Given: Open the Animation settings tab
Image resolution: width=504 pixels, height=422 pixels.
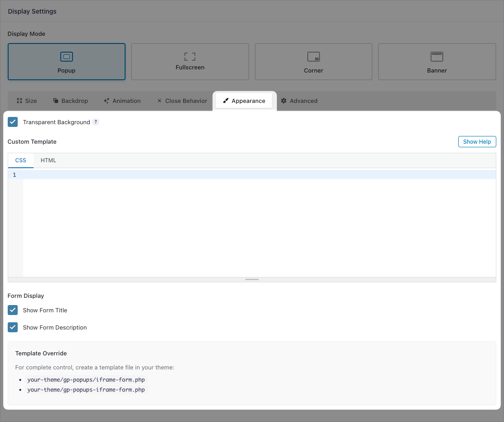Looking at the screenshot, I should [122, 101].
